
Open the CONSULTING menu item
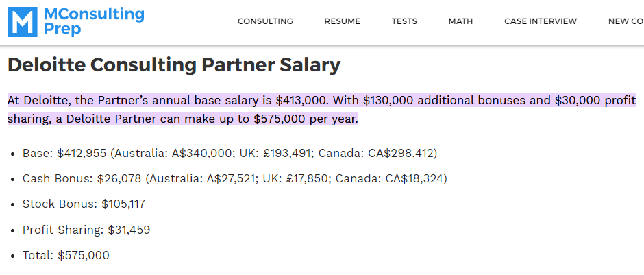[265, 21]
